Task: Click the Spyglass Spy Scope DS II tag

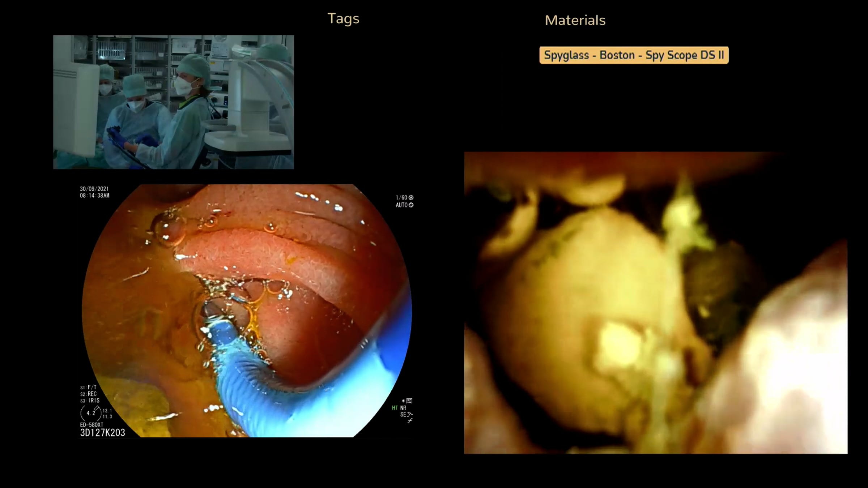Action: [x=634, y=55]
